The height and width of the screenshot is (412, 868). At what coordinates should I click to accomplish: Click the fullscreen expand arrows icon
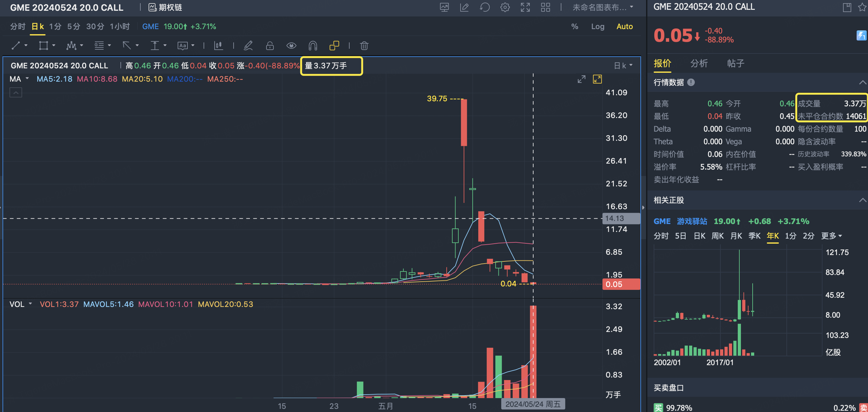coord(525,7)
